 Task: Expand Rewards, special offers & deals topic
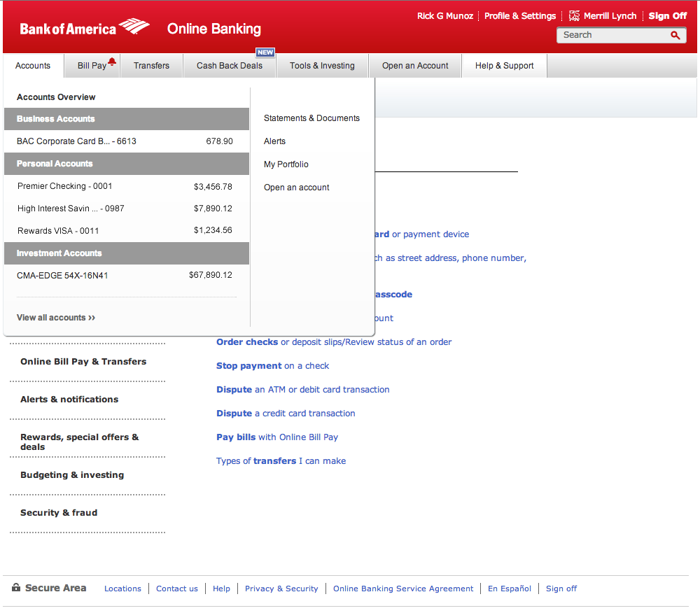click(80, 442)
